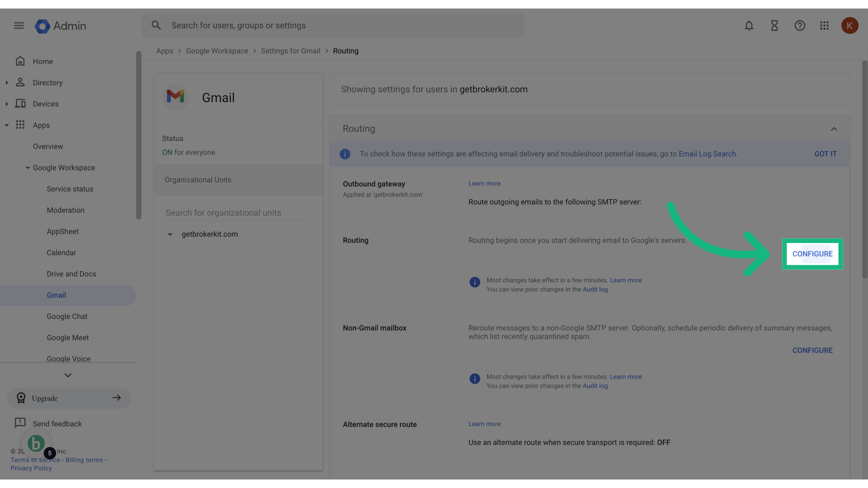Viewport: 868px width, 488px height.
Task: Click Non-Gmail mailbox info icon about changes
Action: (x=475, y=379)
